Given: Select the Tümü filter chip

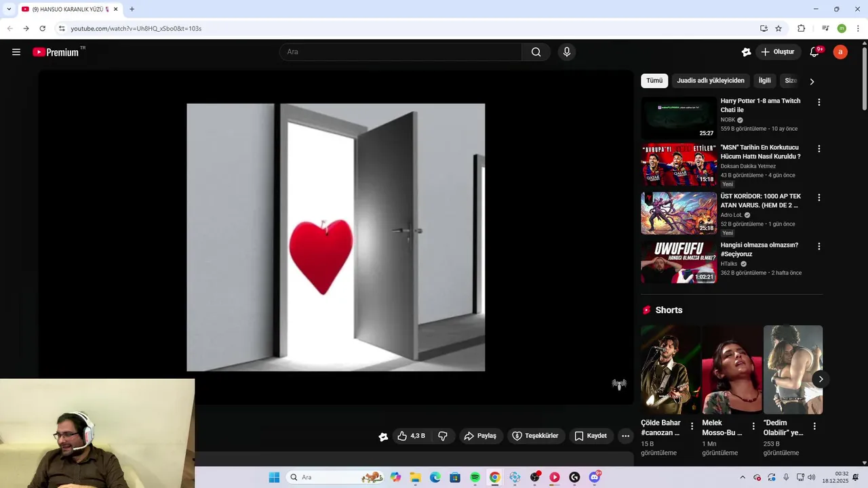Looking at the screenshot, I should pyautogui.click(x=654, y=81).
